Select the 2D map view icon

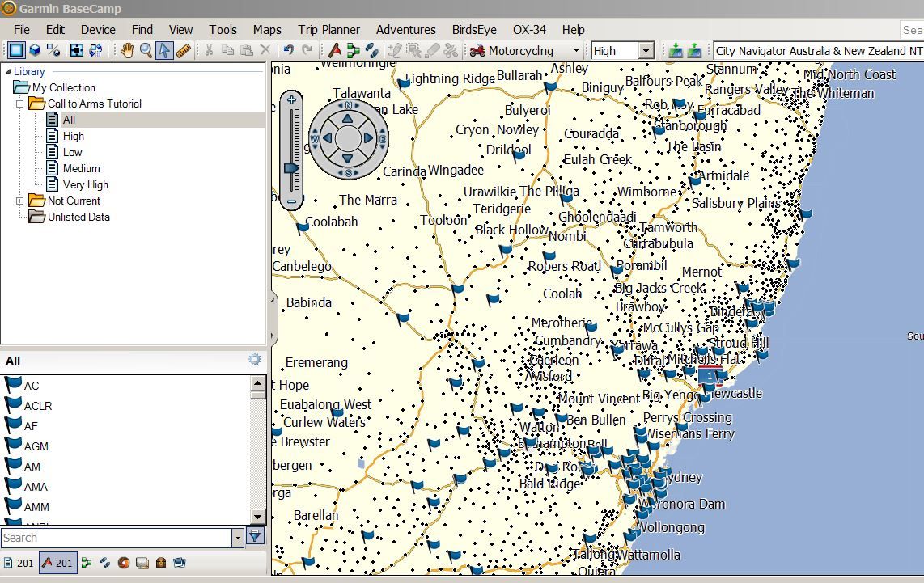[x=16, y=51]
